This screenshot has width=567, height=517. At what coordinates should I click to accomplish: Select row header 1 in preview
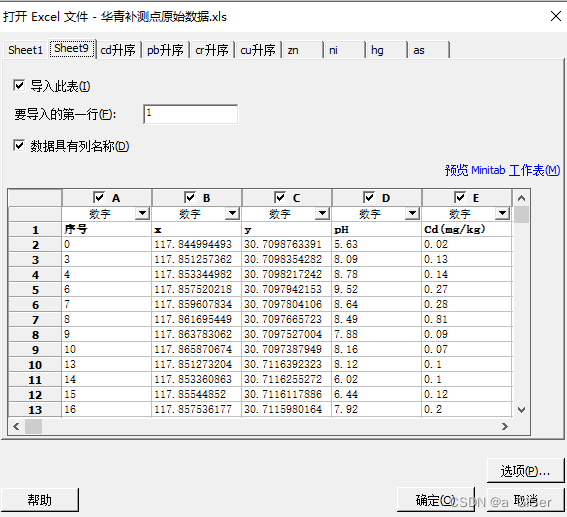(35, 230)
